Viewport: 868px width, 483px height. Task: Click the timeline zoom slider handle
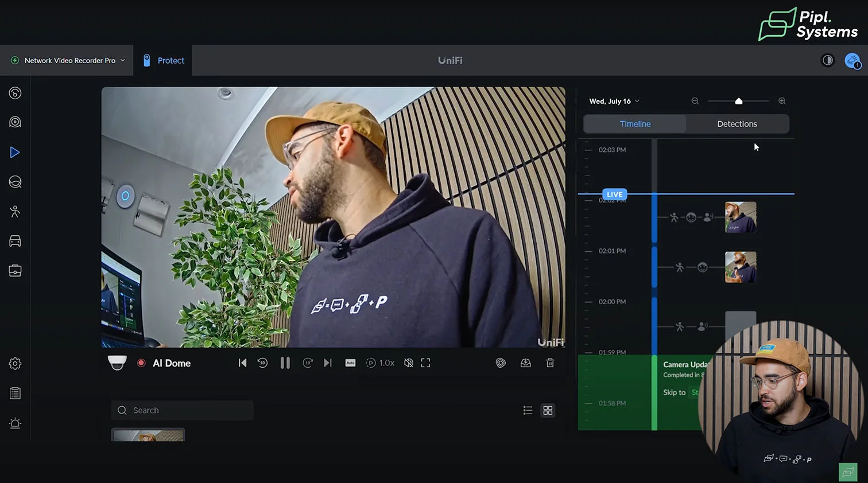739,101
